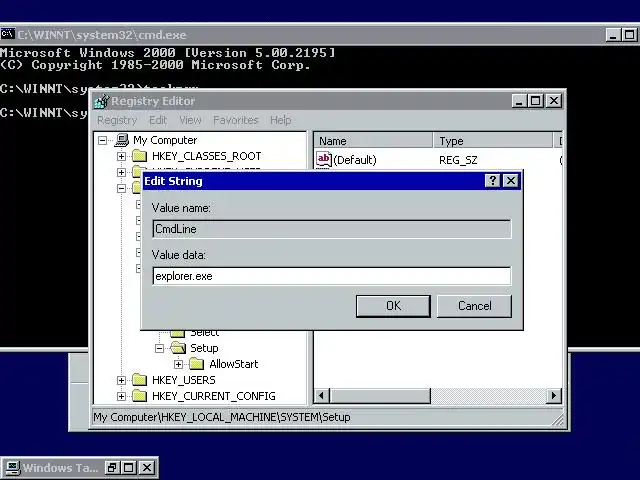Select the open Setup folder icon
Image resolution: width=640 pixels, height=480 pixels.
(178, 348)
